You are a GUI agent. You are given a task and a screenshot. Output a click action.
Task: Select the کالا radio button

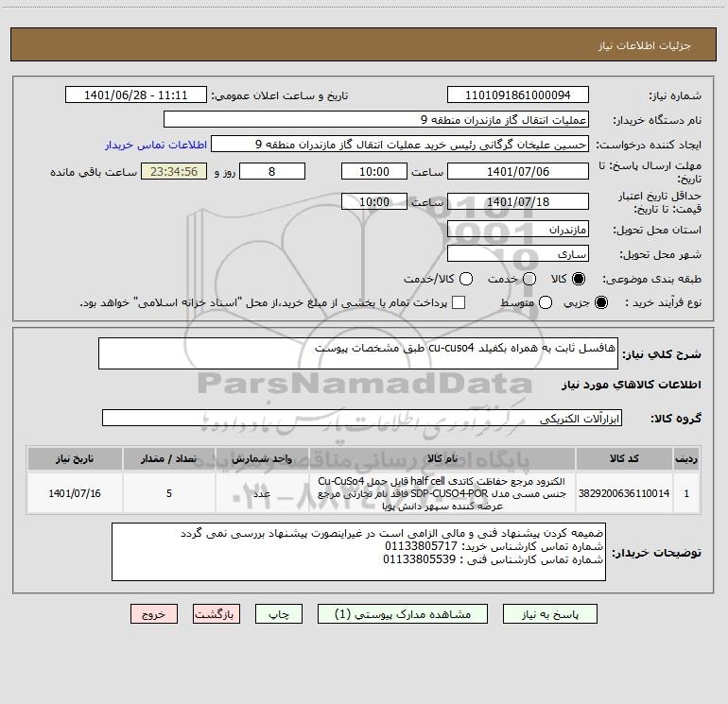[x=579, y=279]
